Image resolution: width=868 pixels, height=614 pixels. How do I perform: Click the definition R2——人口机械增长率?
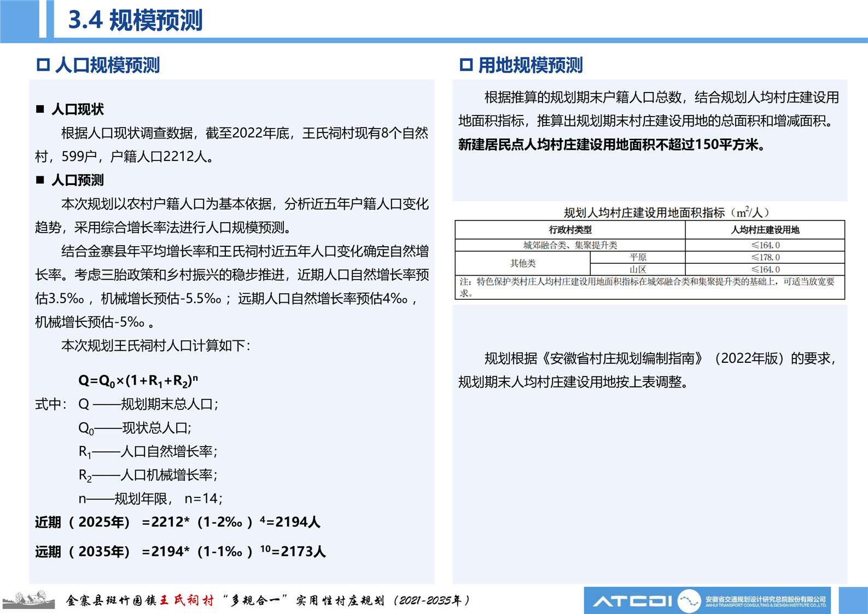tap(148, 475)
